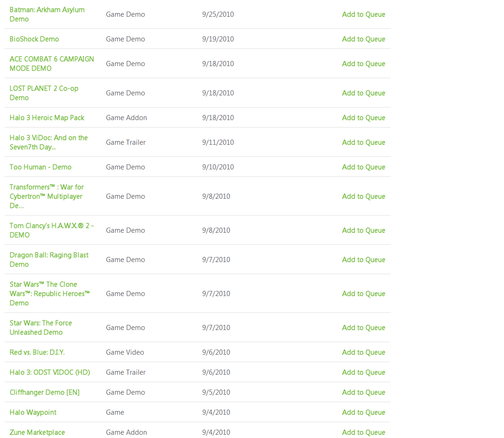This screenshot has width=504, height=438.
Task: Add Republic Heroes Demo to queue
Action: (x=363, y=294)
